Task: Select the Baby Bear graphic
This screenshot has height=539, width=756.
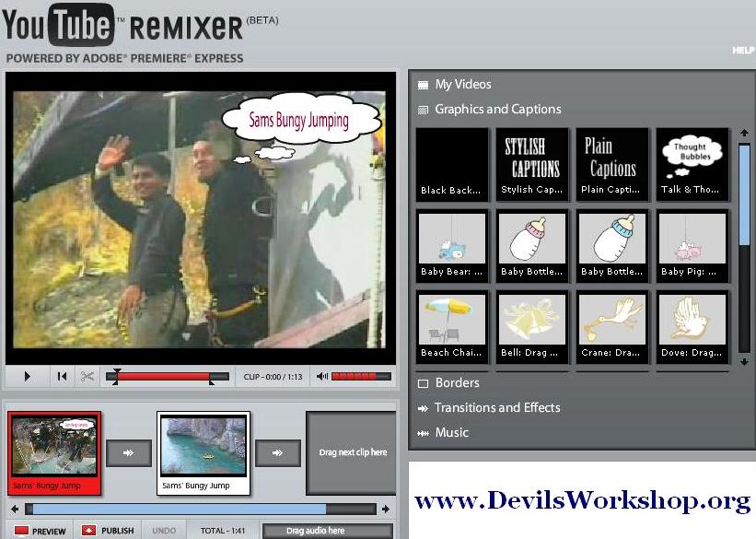Action: click(x=452, y=246)
